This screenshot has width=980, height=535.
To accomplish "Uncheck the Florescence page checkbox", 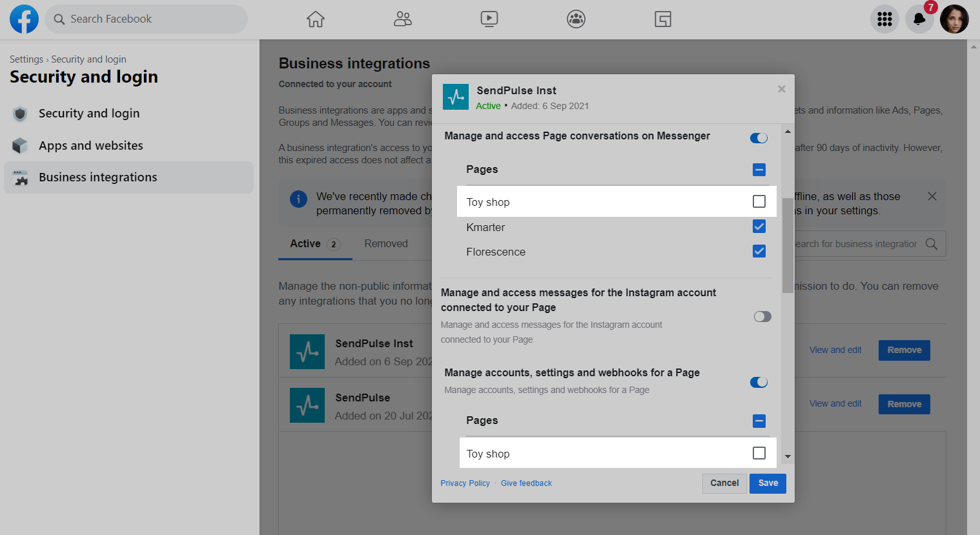I will tap(759, 251).
